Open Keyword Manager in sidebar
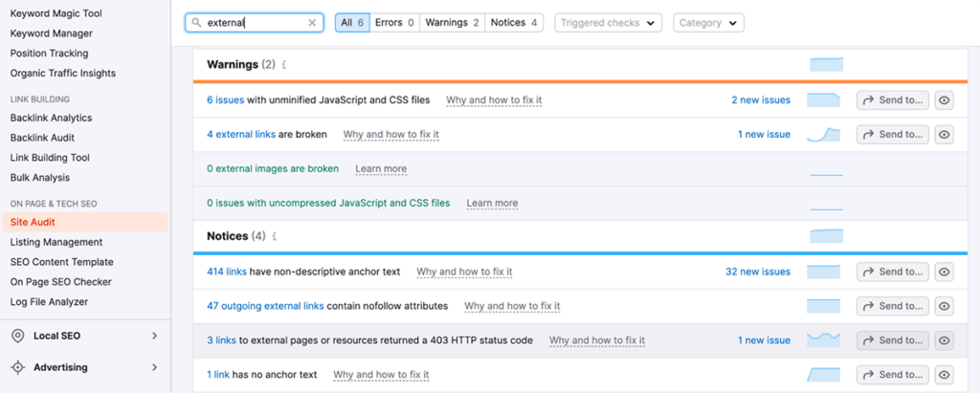Image resolution: width=980 pixels, height=393 pixels. pyautogui.click(x=52, y=33)
